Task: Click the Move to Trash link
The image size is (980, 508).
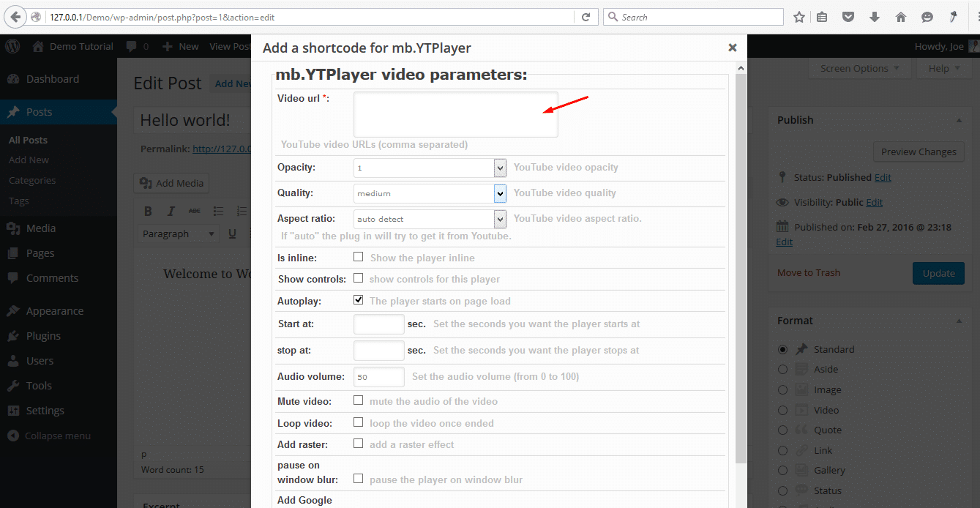Action: (x=809, y=272)
